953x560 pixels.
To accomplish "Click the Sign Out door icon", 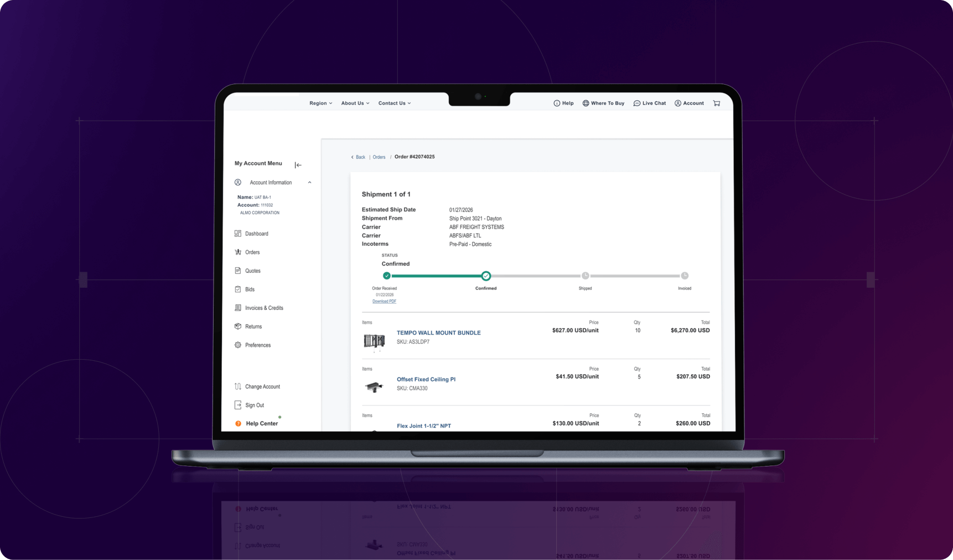I will 238,405.
